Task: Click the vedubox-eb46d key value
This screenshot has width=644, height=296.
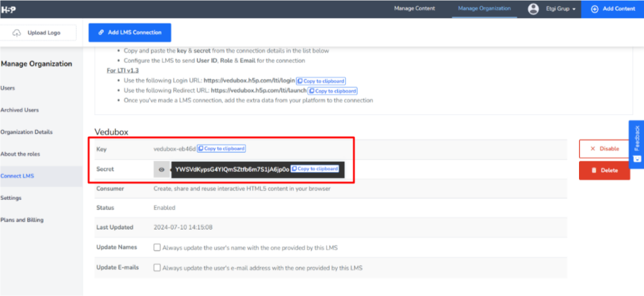Action: [175, 149]
